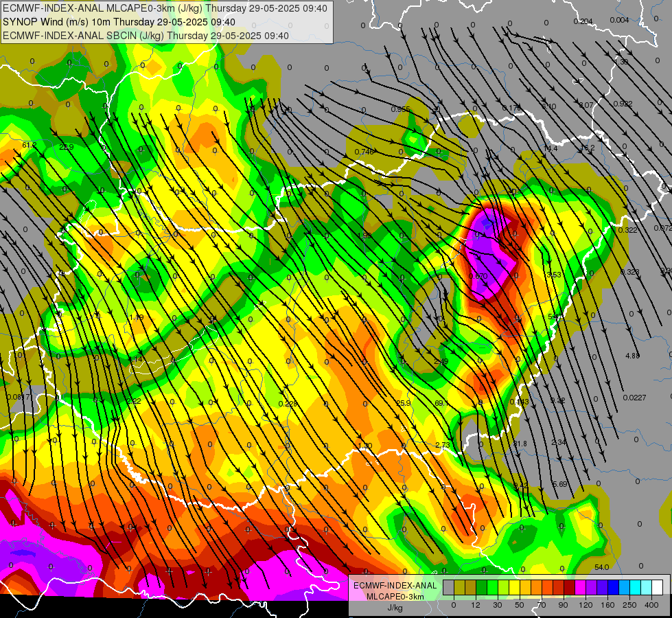Click the legend tick label 400
Viewport: 672px width, 618px height.
[x=651, y=605]
